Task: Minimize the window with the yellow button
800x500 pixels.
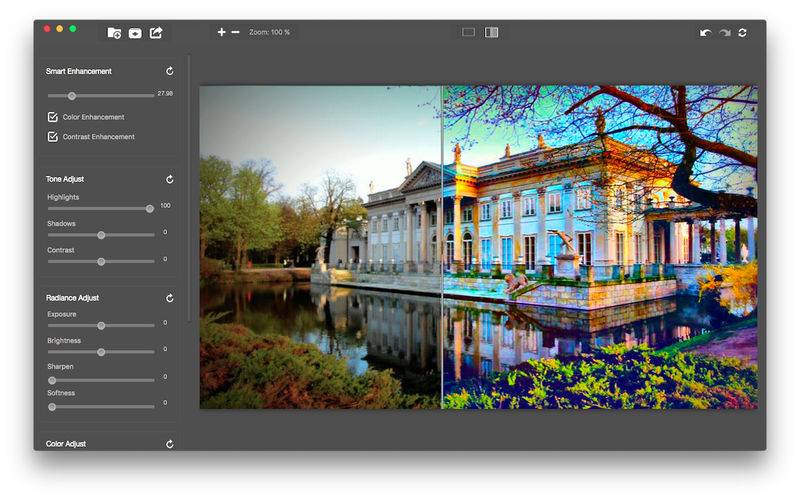Action: pyautogui.click(x=60, y=29)
